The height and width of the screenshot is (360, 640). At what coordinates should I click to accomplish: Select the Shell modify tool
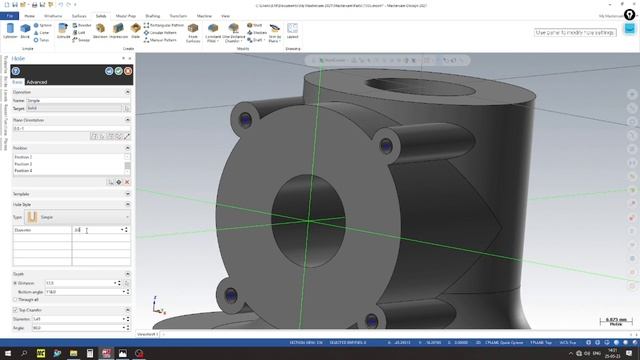point(255,25)
